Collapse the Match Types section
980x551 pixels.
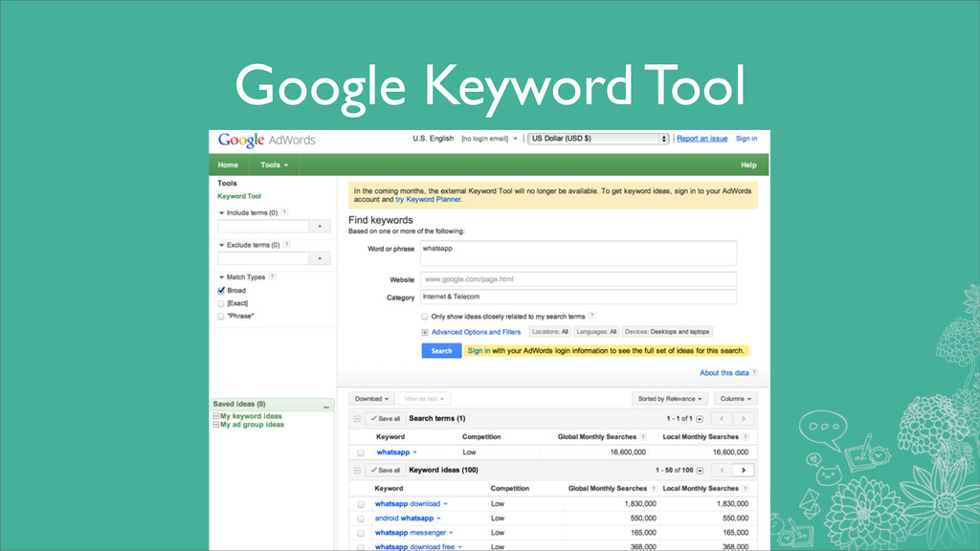click(221, 276)
